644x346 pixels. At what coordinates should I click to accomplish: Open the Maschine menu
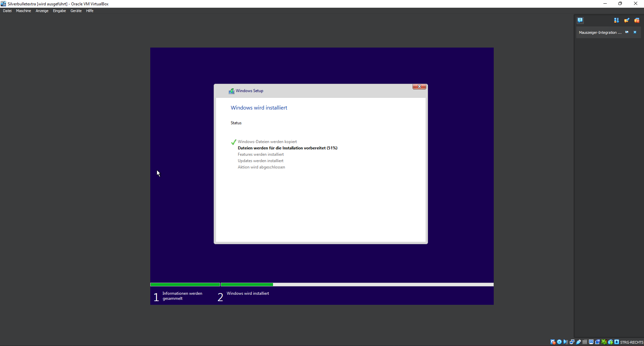(x=23, y=11)
